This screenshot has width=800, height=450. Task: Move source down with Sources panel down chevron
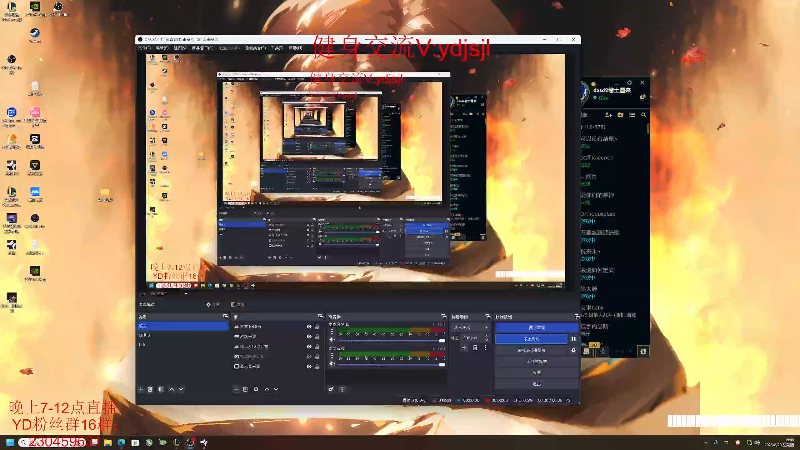pos(276,389)
